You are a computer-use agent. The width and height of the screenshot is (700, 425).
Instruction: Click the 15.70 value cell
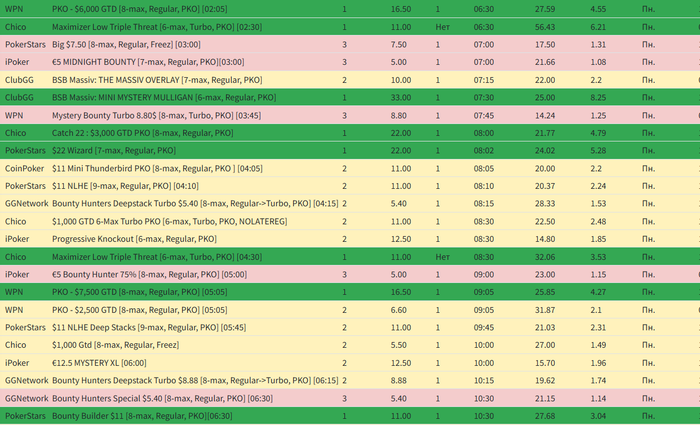click(545, 363)
